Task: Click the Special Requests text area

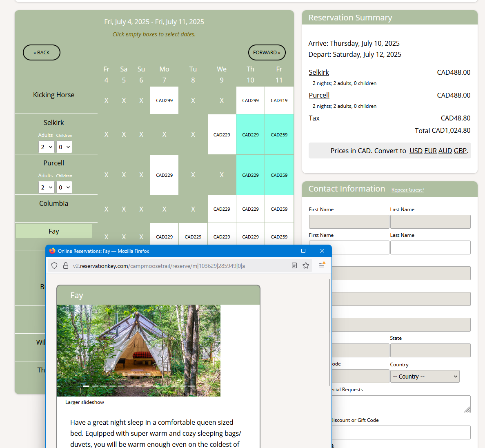Action: (x=400, y=404)
